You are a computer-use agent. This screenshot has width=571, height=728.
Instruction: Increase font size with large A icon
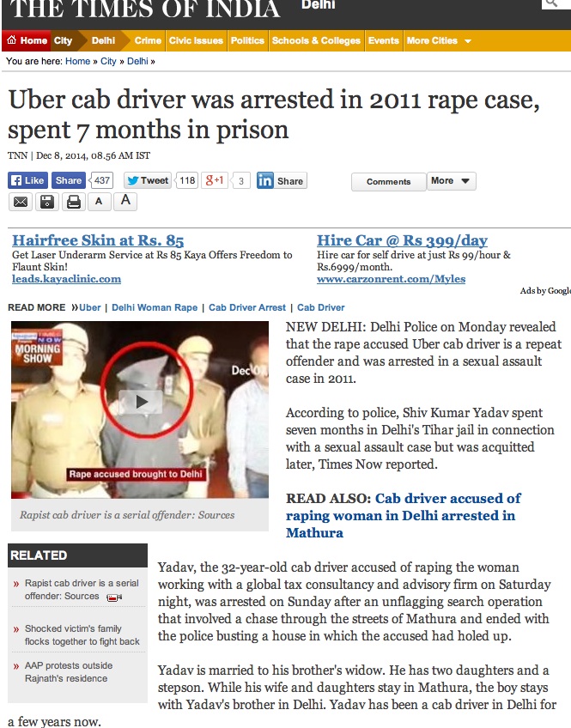coord(125,201)
